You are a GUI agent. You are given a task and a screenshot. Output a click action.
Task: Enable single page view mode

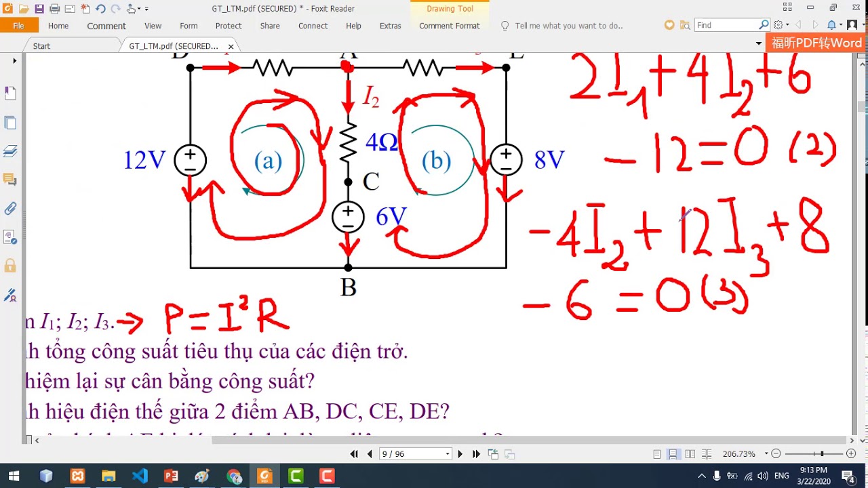657,454
